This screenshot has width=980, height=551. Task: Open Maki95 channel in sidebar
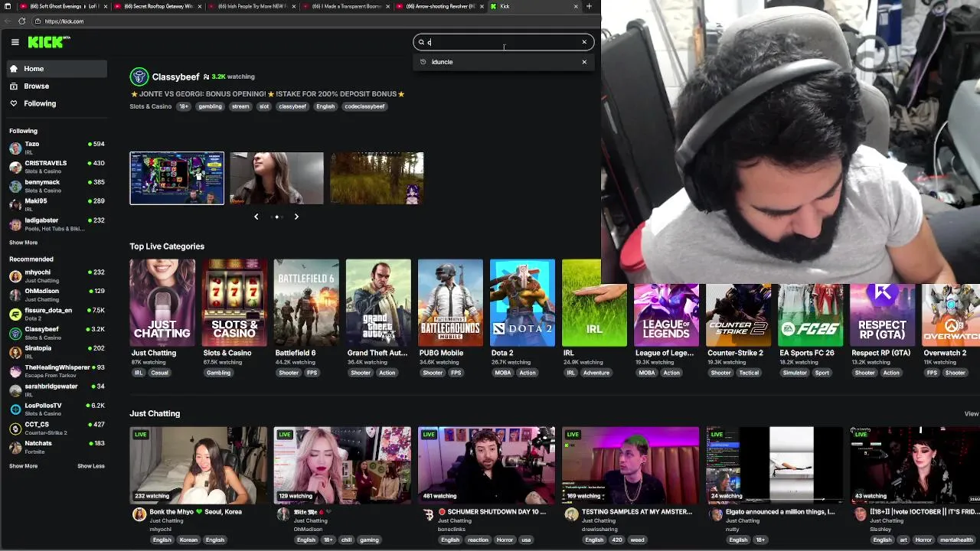pyautogui.click(x=57, y=204)
